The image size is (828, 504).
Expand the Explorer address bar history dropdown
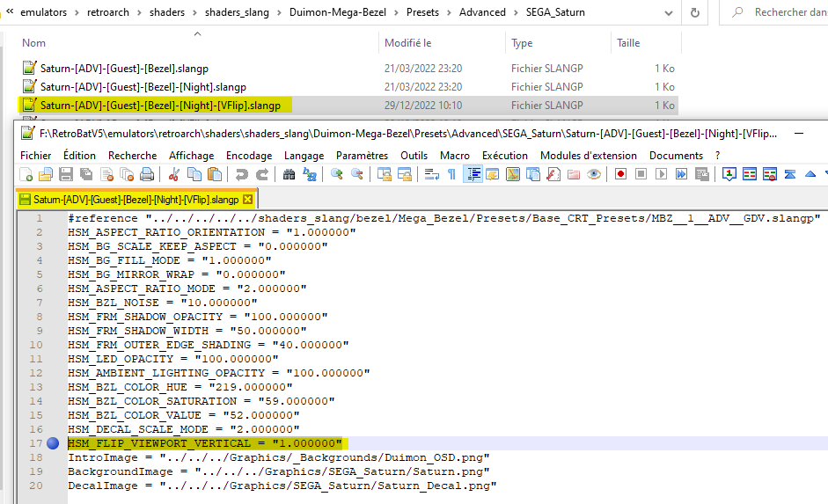click(668, 12)
